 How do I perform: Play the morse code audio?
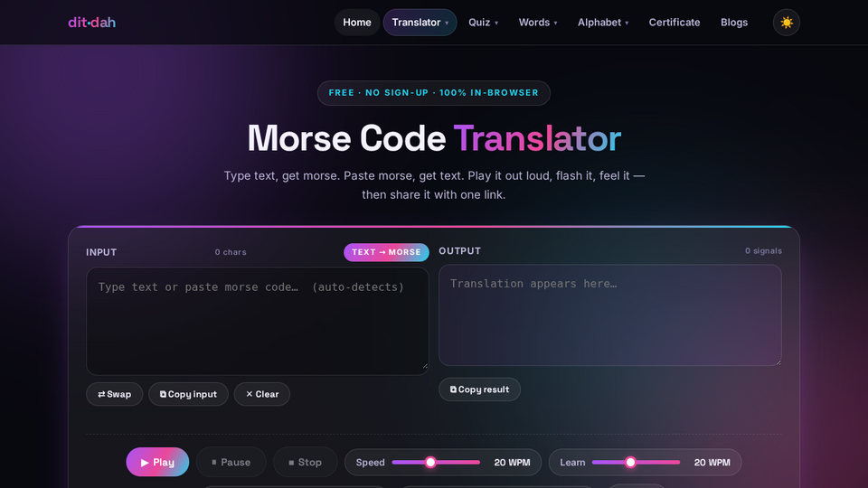click(157, 462)
